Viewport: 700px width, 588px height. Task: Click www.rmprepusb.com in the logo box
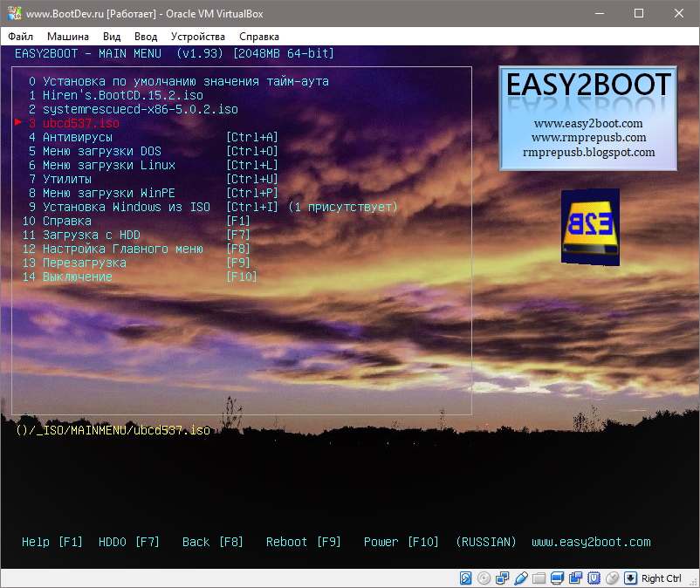coord(588,138)
